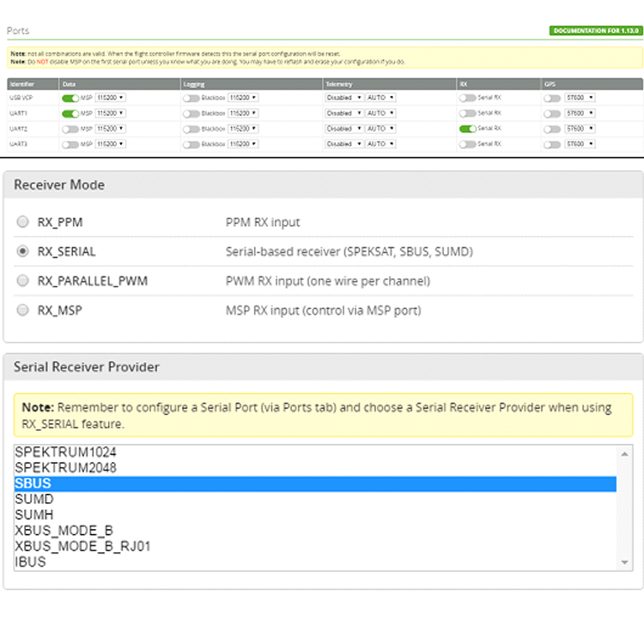The height and width of the screenshot is (644, 644).
Task: Enable GPS switch on USB VCP row
Action: [552, 98]
